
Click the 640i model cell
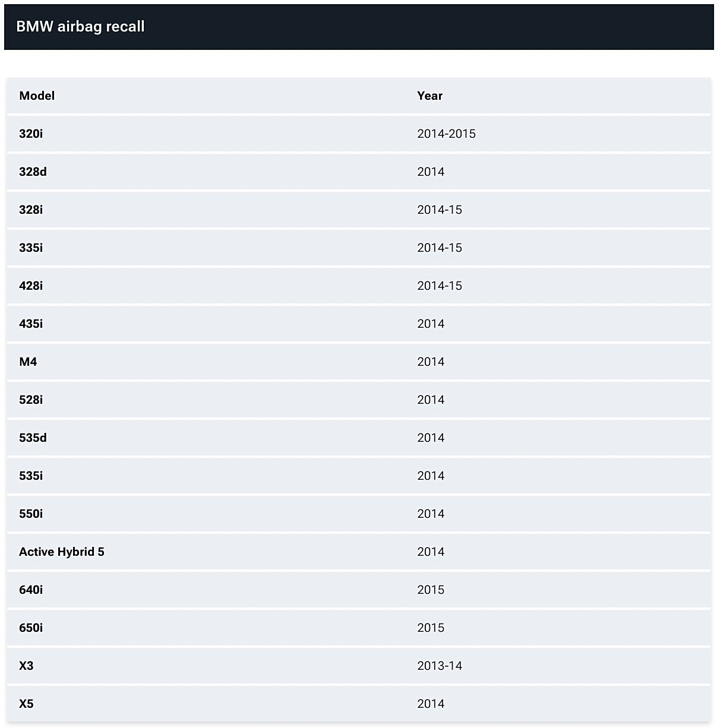pyautogui.click(x=31, y=590)
